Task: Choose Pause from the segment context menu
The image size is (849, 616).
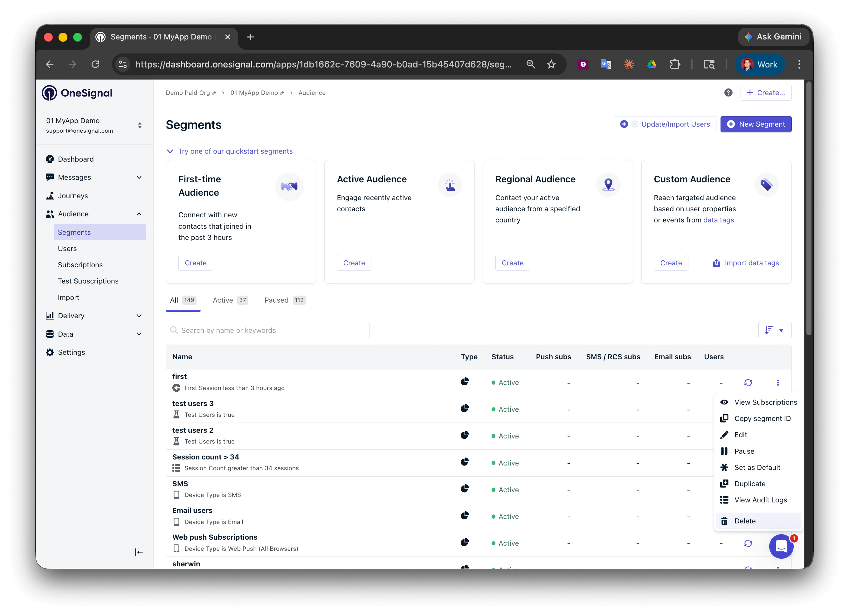Action: click(x=744, y=451)
